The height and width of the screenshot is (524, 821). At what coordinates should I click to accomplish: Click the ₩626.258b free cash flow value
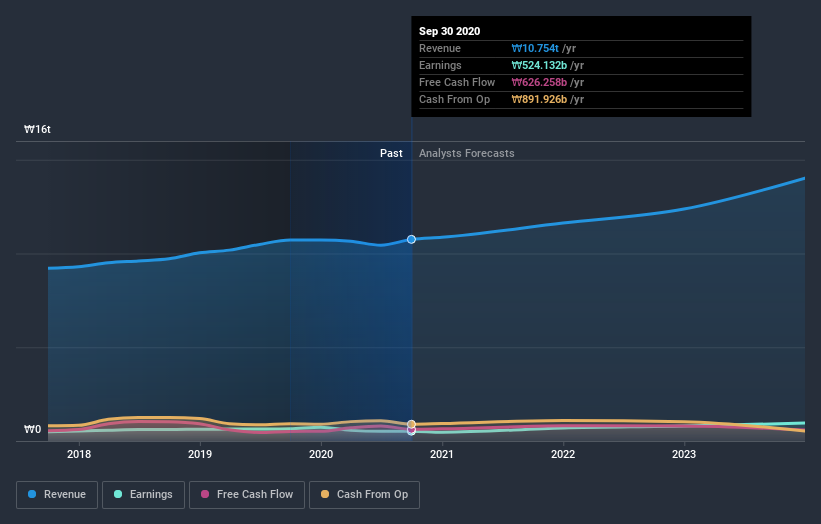[539, 82]
